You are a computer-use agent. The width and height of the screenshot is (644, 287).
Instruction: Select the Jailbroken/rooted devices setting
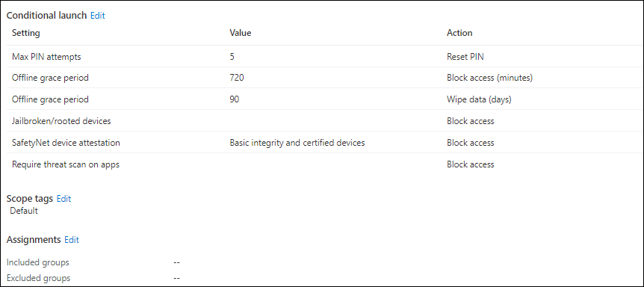pos(61,121)
